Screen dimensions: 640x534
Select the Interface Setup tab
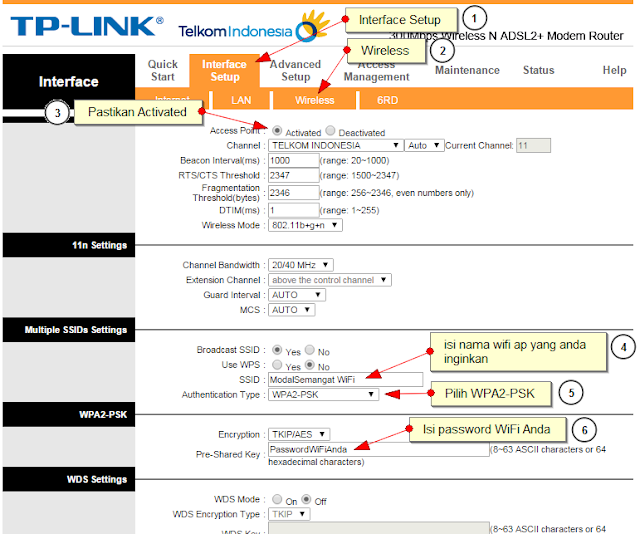[x=224, y=70]
